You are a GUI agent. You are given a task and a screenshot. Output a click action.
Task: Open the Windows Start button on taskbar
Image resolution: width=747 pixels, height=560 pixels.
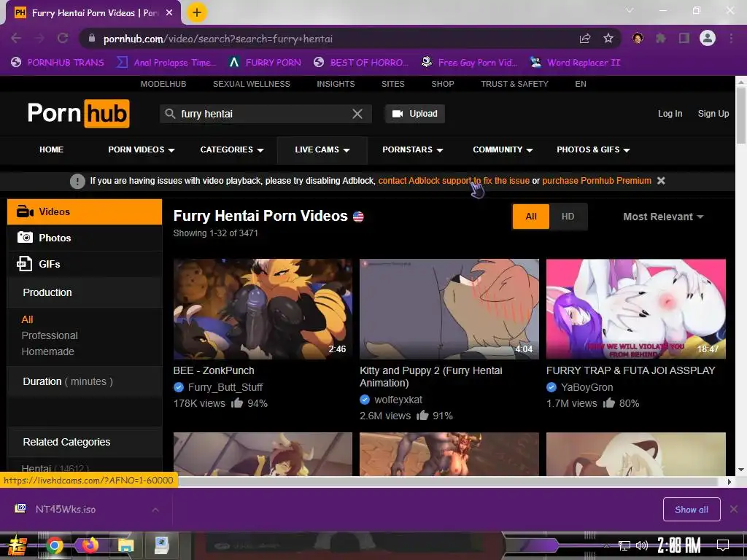tap(18, 545)
